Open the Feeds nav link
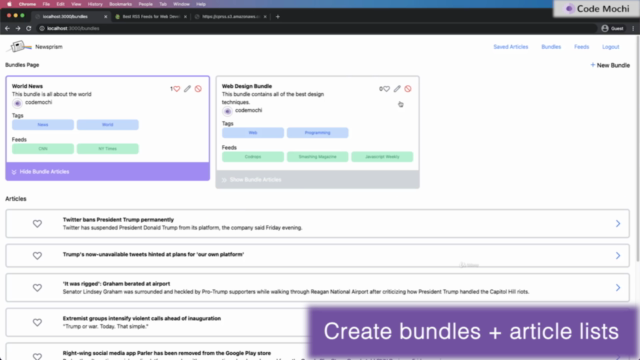The height and width of the screenshot is (360, 640). tap(581, 47)
